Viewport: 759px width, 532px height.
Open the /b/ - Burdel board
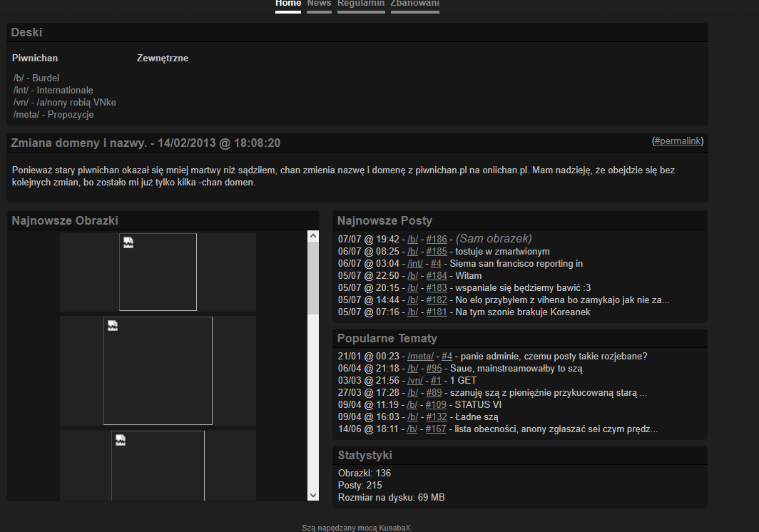pyautogui.click(x=36, y=78)
